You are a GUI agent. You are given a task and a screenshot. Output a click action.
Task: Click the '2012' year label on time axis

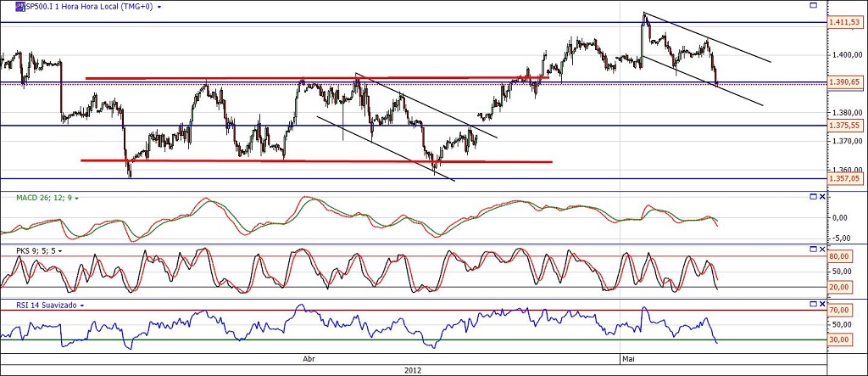tap(413, 370)
